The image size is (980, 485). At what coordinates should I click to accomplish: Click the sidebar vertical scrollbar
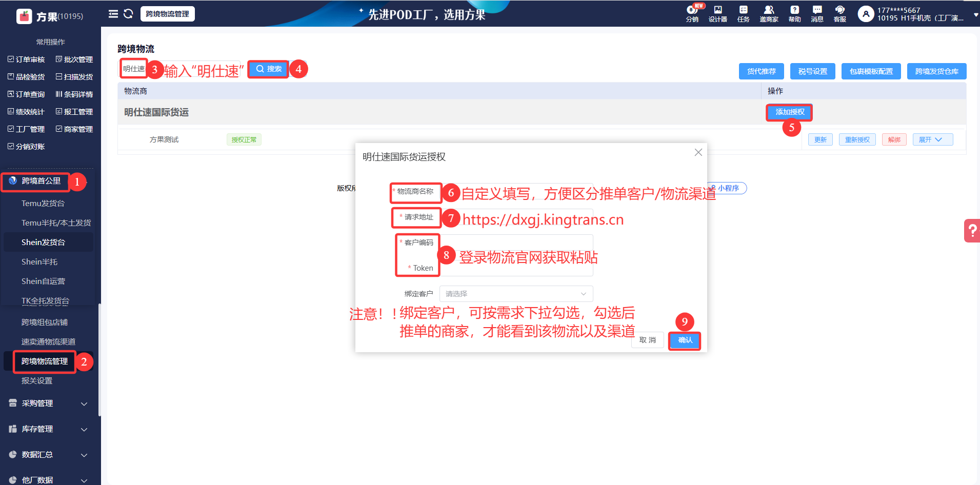point(99,360)
